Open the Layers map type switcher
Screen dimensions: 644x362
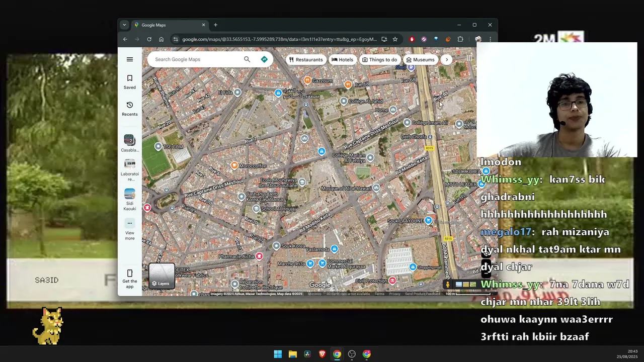162,277
